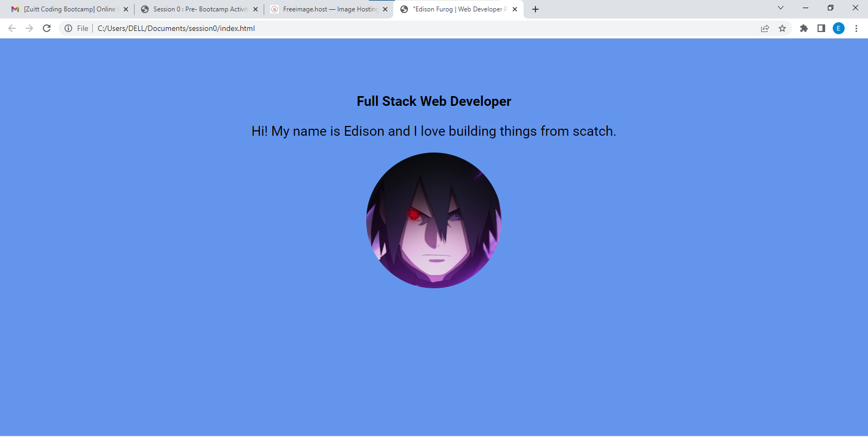Bookmark this tab with the star icon

pyautogui.click(x=782, y=28)
